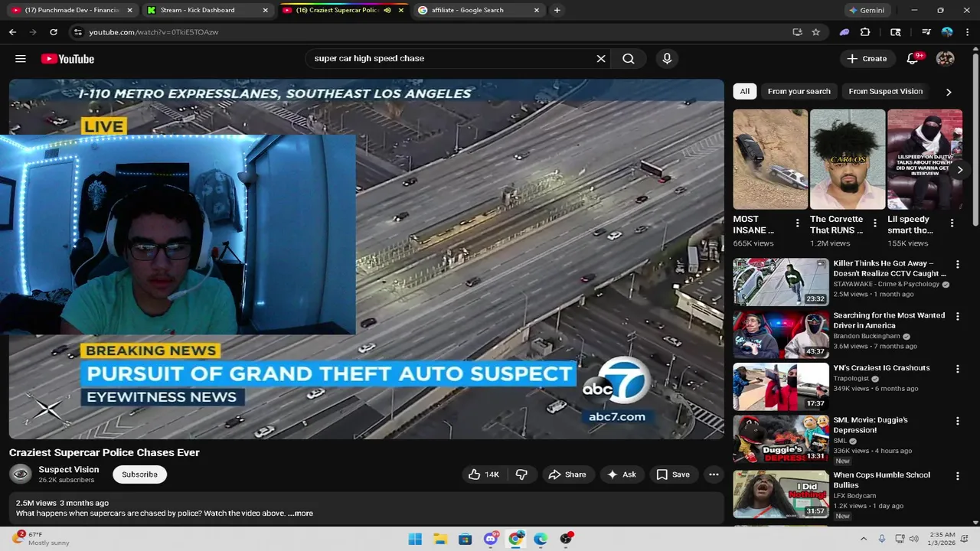Open the account avatar menu

pyautogui.click(x=946, y=58)
